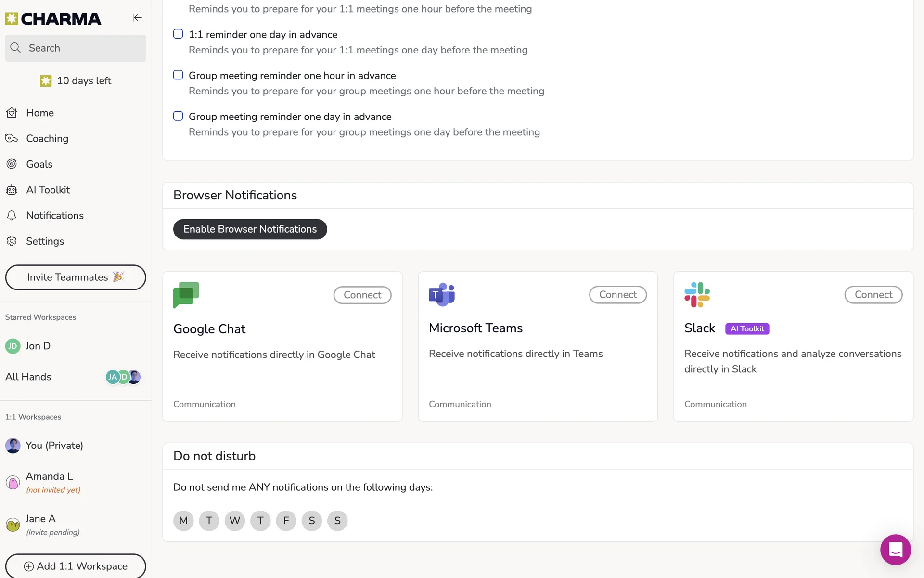Click the Jon D workspace avatar
The height and width of the screenshot is (578, 924).
13,346
